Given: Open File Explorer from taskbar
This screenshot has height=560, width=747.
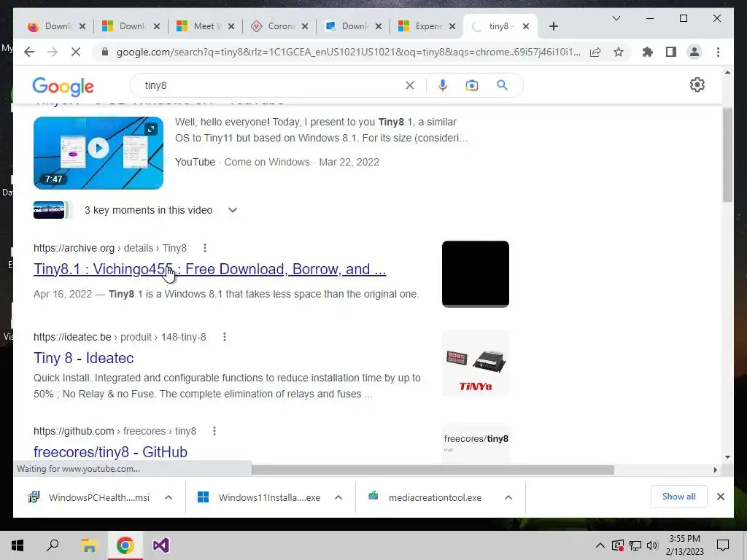Looking at the screenshot, I should [88, 545].
